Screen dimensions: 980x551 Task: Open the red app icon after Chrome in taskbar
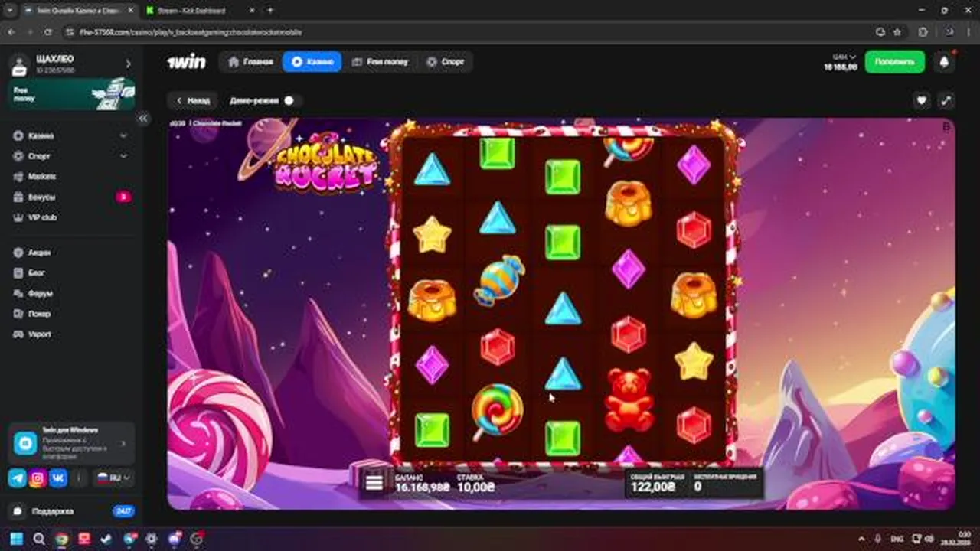[84, 539]
